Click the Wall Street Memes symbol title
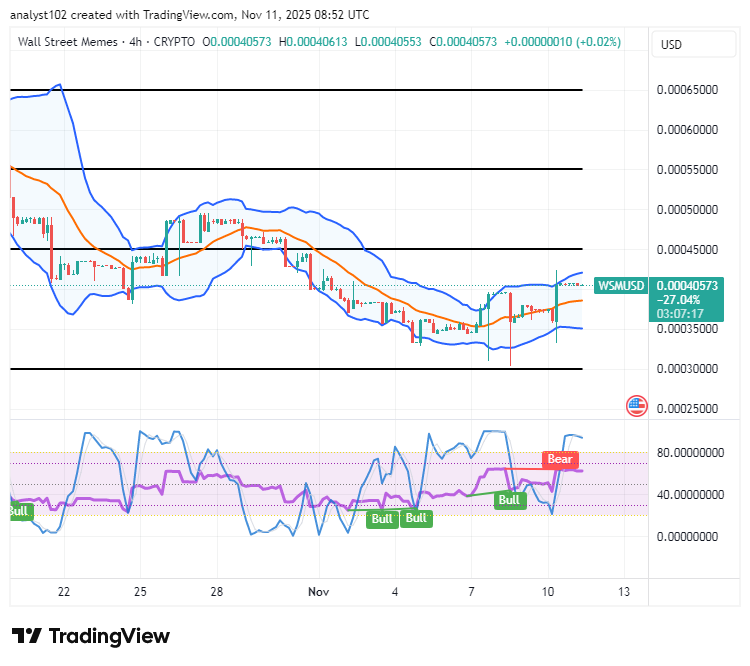Image resolution: width=750 pixels, height=666 pixels. [67, 42]
